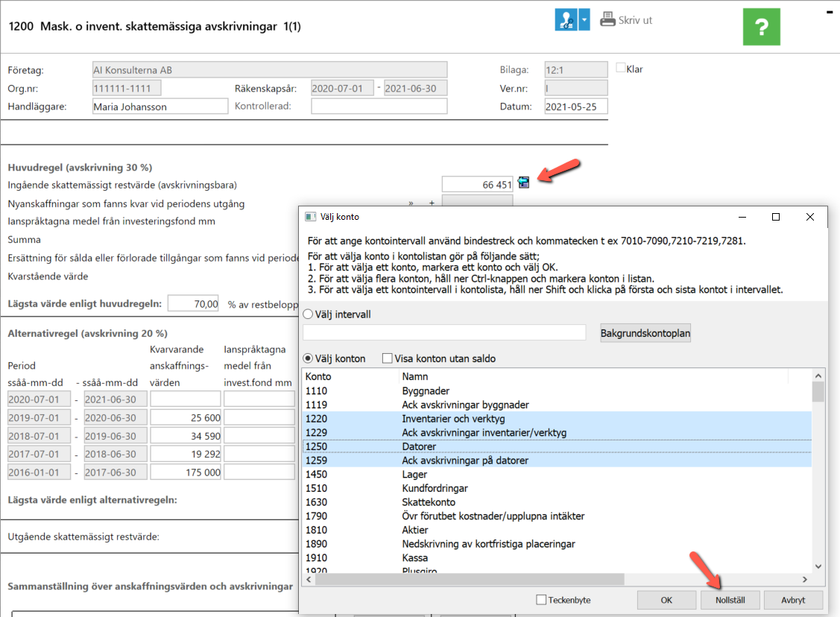Click the Välj konto dialog title icon
840x617 pixels.
(310, 217)
